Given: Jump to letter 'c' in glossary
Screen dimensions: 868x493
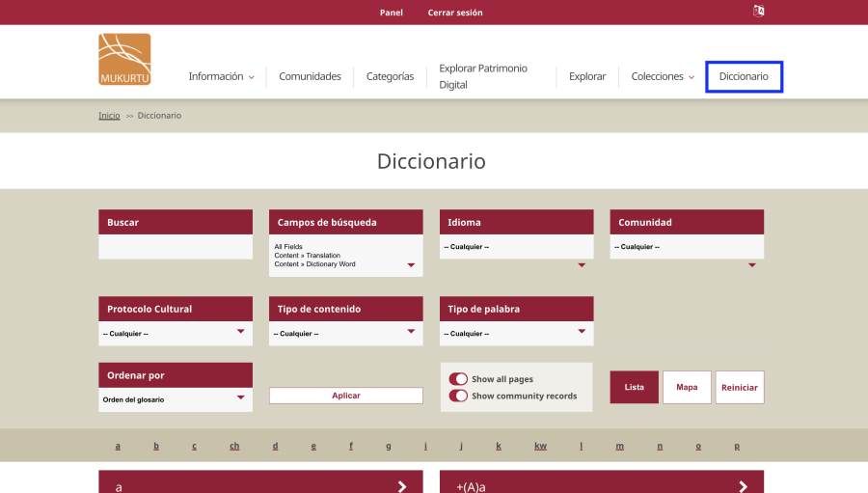Looking at the screenshot, I should pos(194,446).
